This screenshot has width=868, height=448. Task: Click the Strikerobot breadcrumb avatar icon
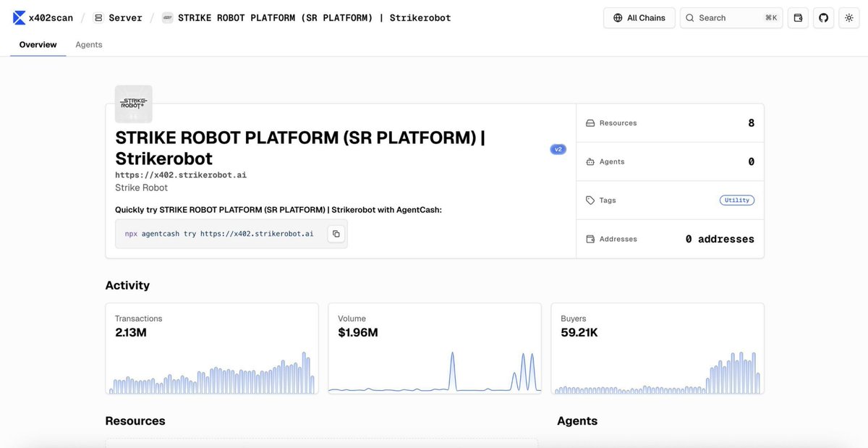pos(168,17)
